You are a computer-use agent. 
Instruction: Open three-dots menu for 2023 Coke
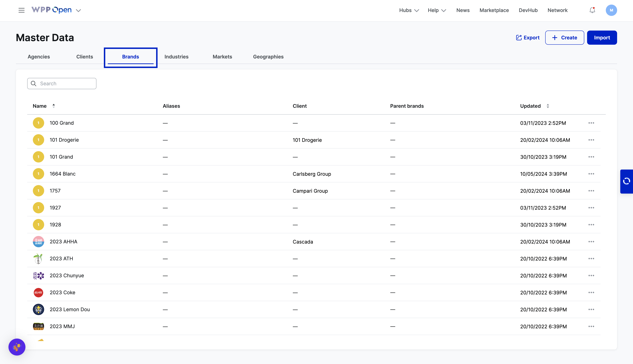[591, 292]
